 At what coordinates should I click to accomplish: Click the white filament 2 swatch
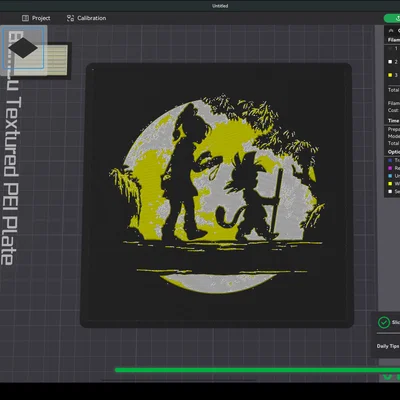coord(390,62)
